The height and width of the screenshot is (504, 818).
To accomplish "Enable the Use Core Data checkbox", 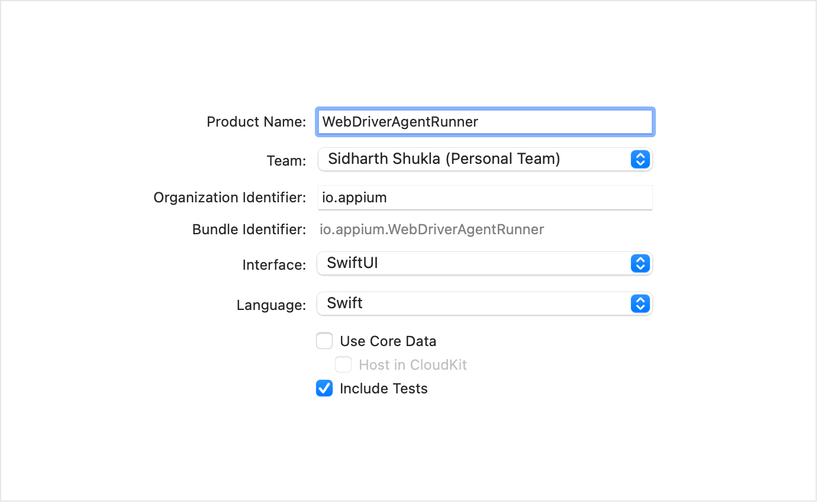I will (x=324, y=341).
